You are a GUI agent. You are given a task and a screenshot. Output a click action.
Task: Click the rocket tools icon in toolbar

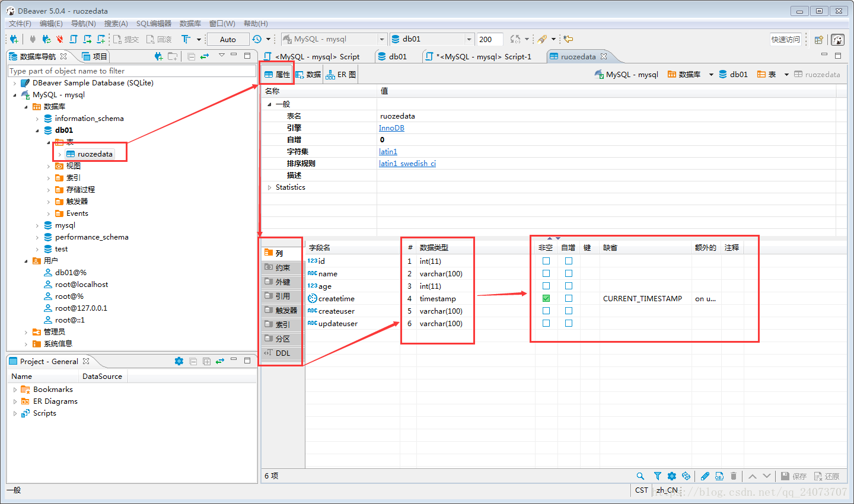pos(542,39)
